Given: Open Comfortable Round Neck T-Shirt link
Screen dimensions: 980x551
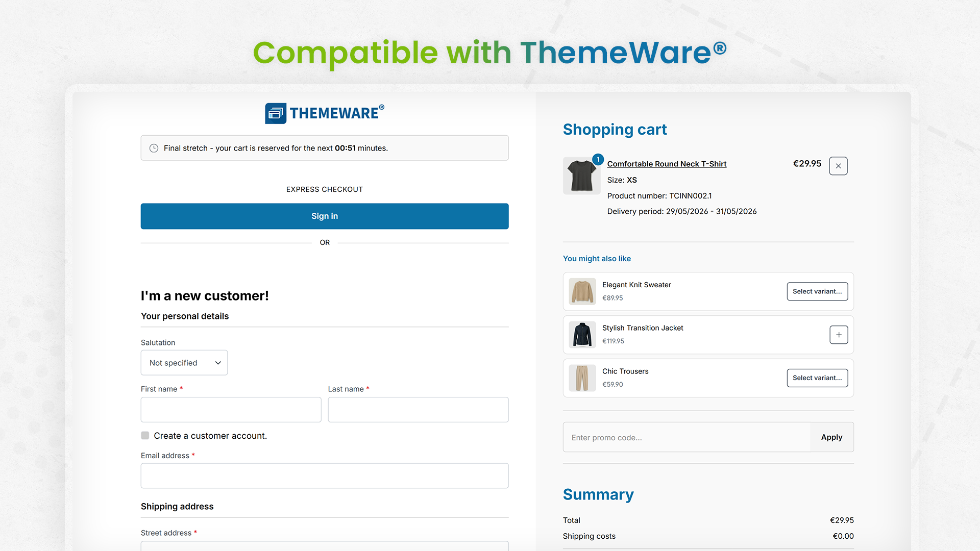Looking at the screenshot, I should (667, 164).
